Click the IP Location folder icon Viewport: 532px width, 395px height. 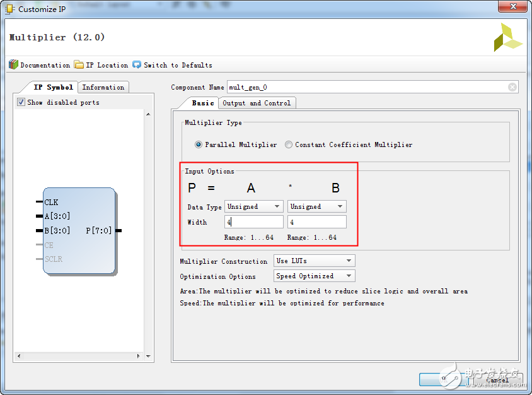(x=79, y=64)
